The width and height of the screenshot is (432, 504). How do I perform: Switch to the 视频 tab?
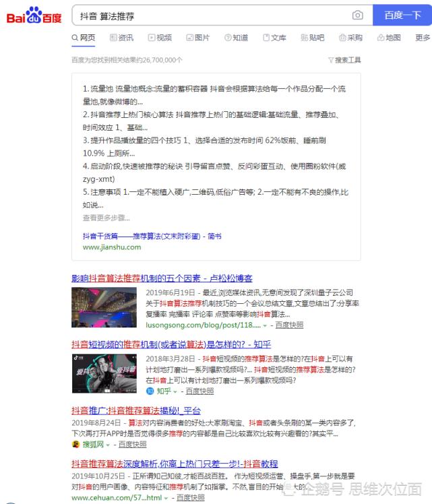[160, 38]
